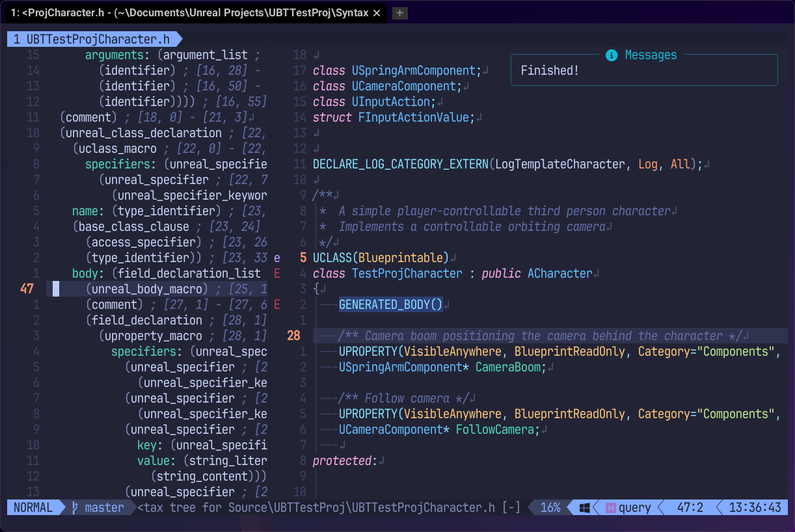795x532 pixels.
Task: Click the 16% scroll percentage indicator
Action: [x=550, y=507]
